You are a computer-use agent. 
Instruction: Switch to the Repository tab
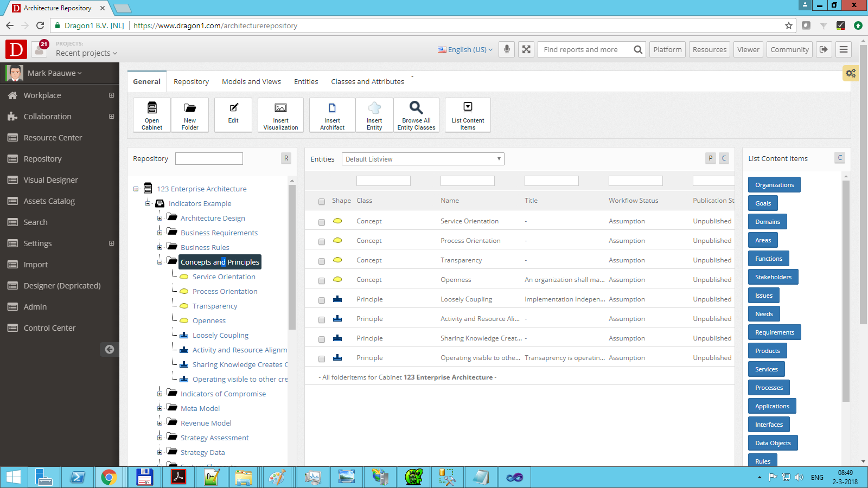coord(191,81)
